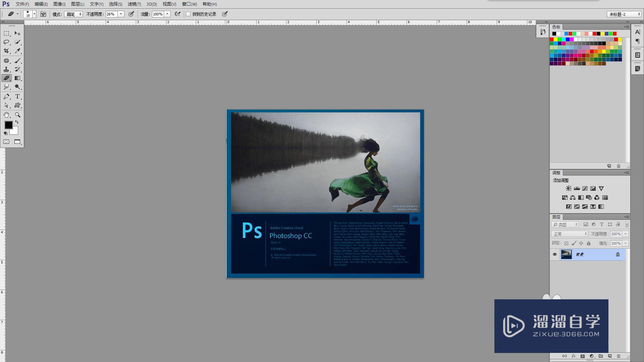This screenshot has height=362, width=644.
Task: Open the brush preset picker arrow
Action: pyautogui.click(x=34, y=14)
